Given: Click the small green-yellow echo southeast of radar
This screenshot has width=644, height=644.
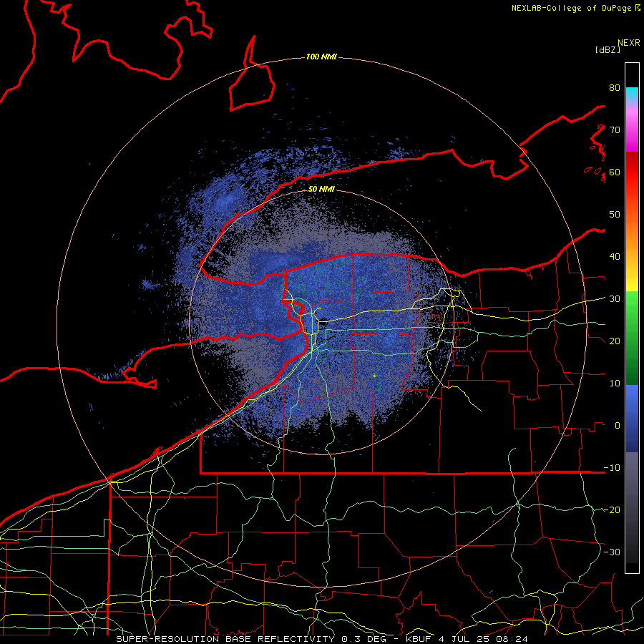Looking at the screenshot, I should 374,376.
